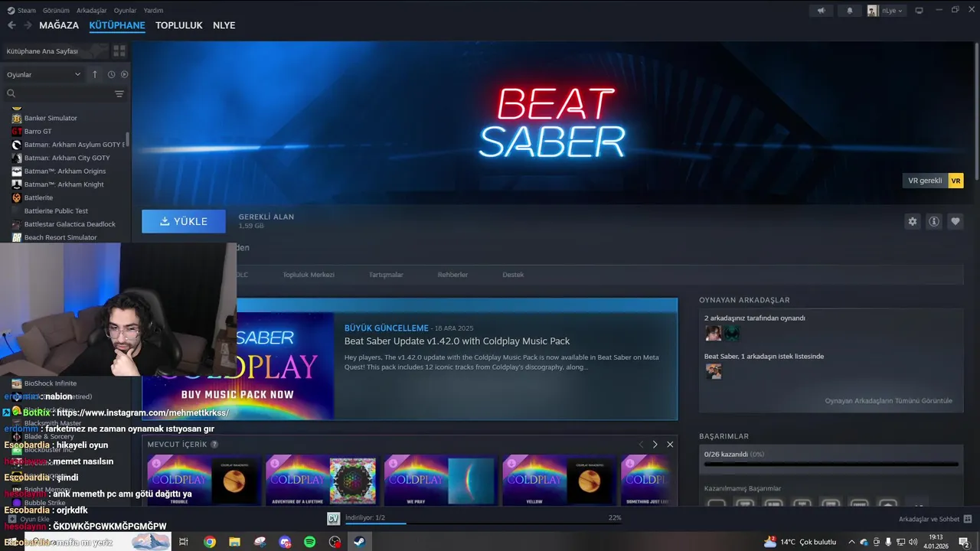Open the nLye account dropdown
Screen dimensions: 980x551
pos(886,11)
